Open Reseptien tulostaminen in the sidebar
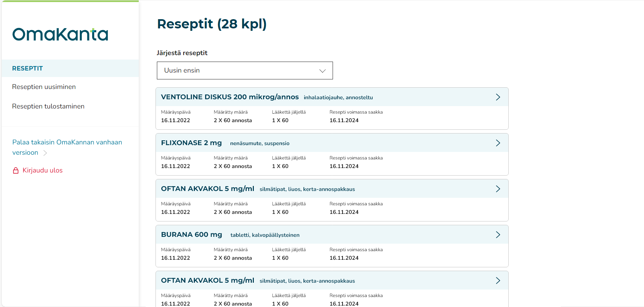 point(48,106)
